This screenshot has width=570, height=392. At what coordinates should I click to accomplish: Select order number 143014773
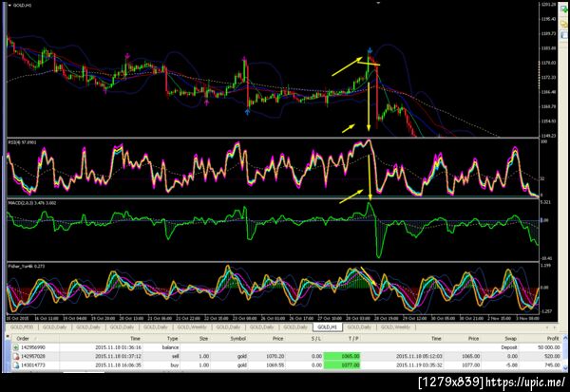(32, 365)
